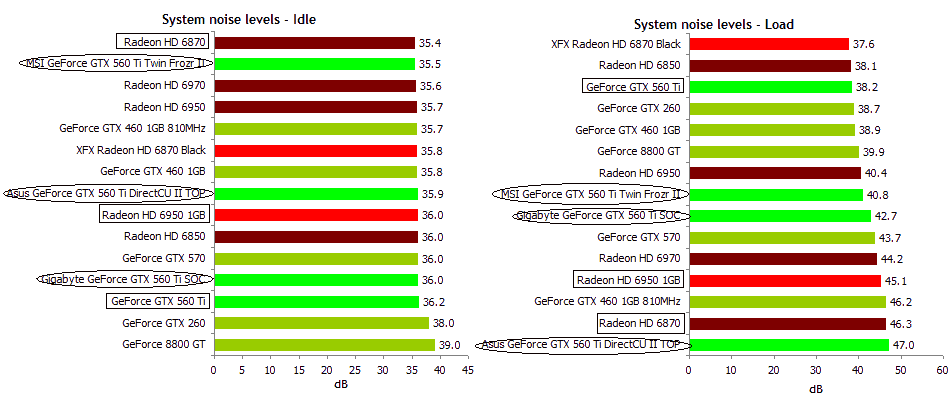
Task: Click the 38.7 value in Load chart
Action: 869,109
